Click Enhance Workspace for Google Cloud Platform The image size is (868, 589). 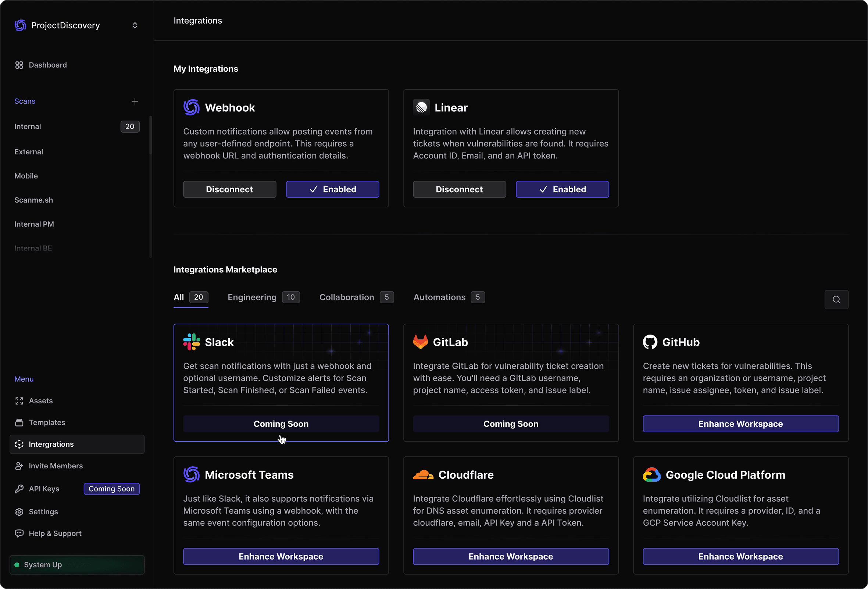741,557
